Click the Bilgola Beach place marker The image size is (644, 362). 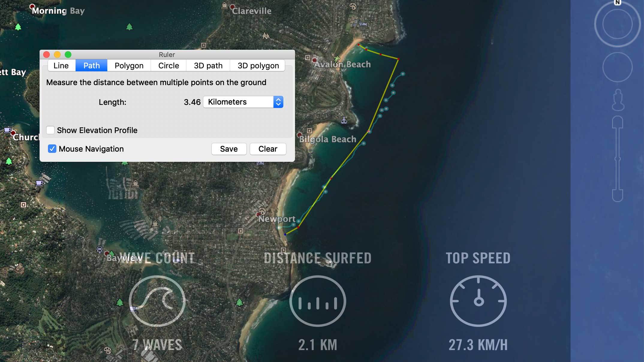point(300,135)
